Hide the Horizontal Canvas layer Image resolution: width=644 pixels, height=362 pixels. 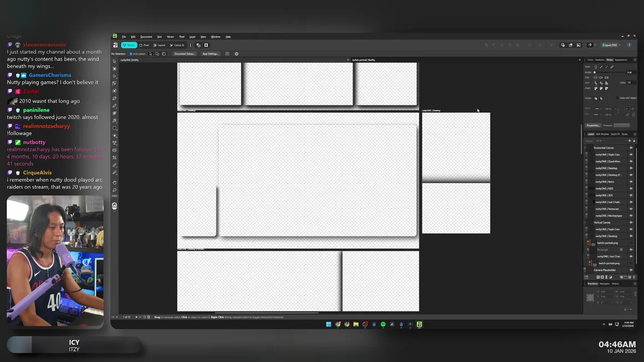(x=631, y=148)
